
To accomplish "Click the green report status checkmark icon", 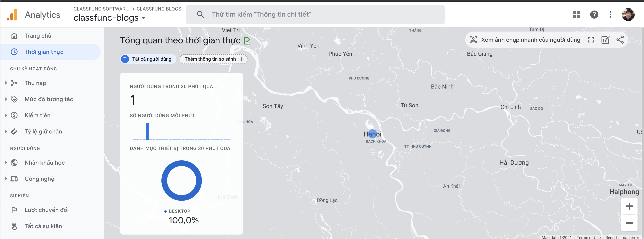I will point(247,41).
